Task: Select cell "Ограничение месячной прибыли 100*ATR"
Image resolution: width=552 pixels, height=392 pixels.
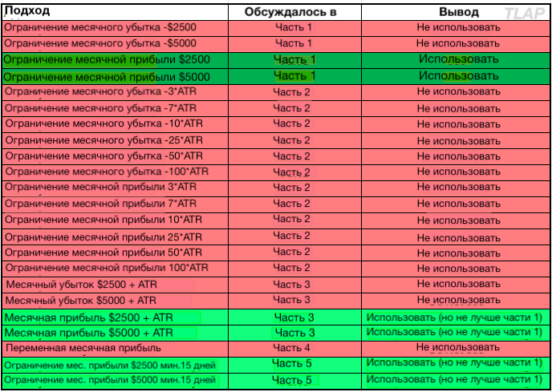Action: 116,269
